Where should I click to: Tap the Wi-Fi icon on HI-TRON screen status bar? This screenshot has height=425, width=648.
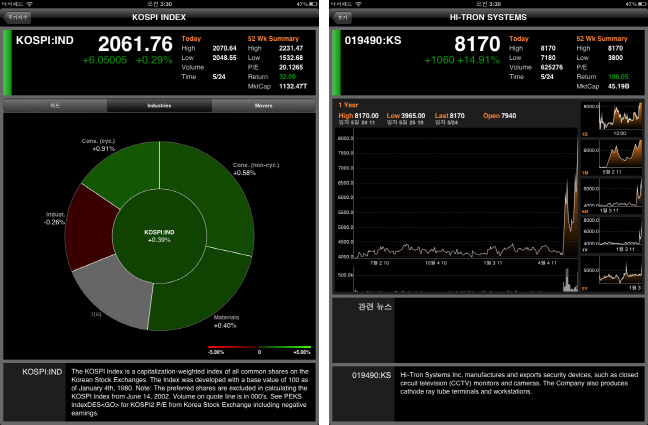tap(358, 4)
